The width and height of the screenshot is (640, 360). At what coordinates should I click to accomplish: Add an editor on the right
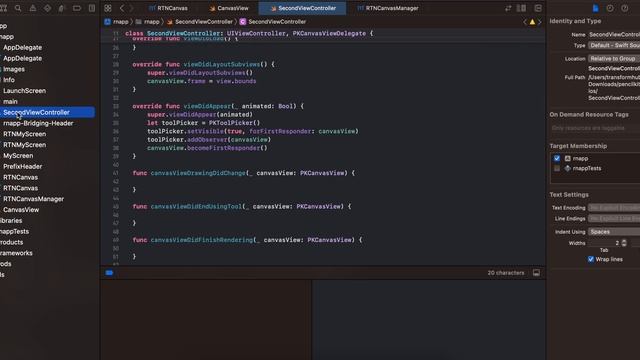click(538, 8)
